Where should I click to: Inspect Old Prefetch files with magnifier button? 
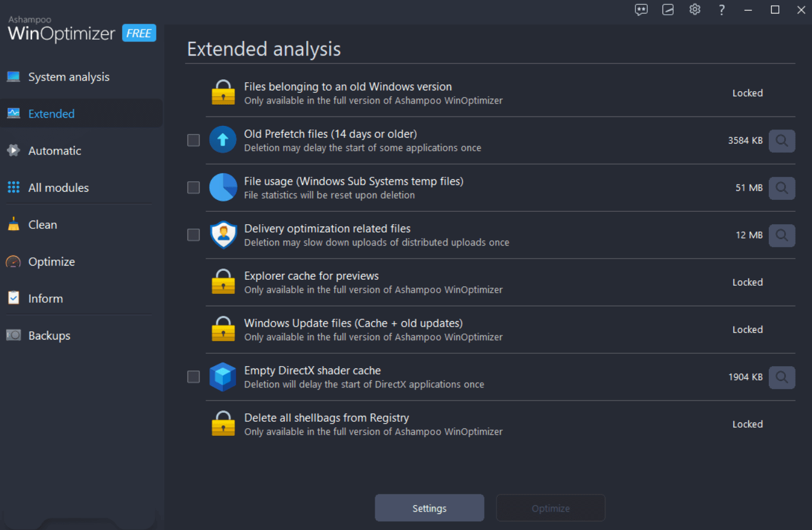point(782,141)
